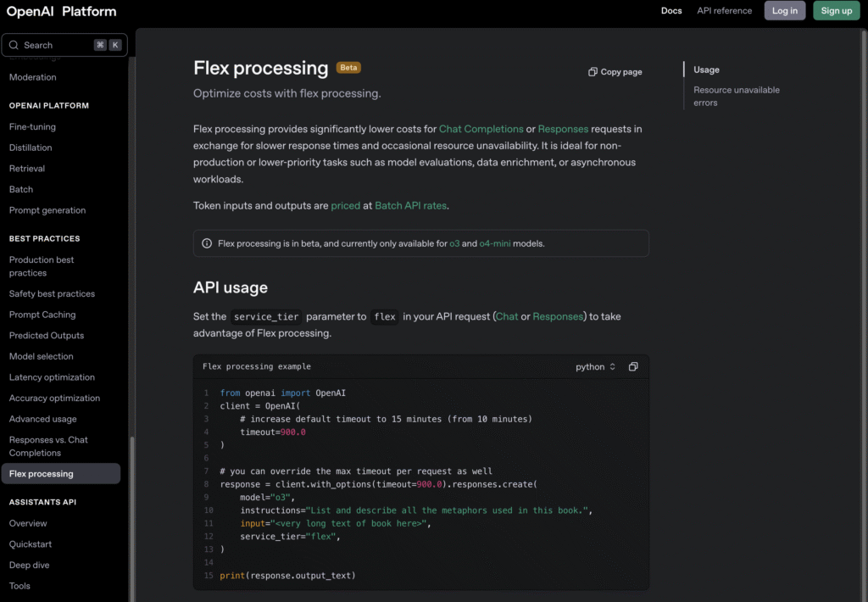The height and width of the screenshot is (602, 868).
Task: Open Prompt generation in the sidebar
Action: [47, 210]
